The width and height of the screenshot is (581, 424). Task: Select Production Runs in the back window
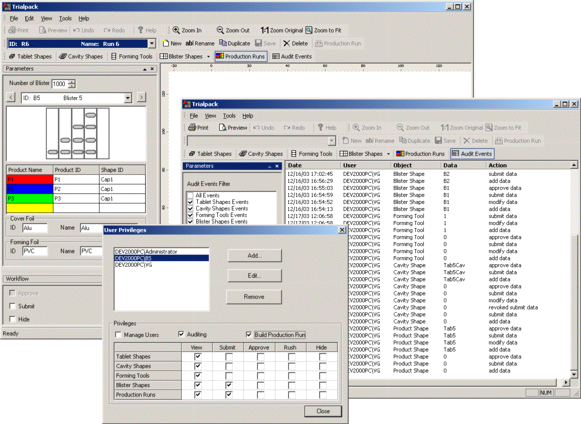click(241, 56)
